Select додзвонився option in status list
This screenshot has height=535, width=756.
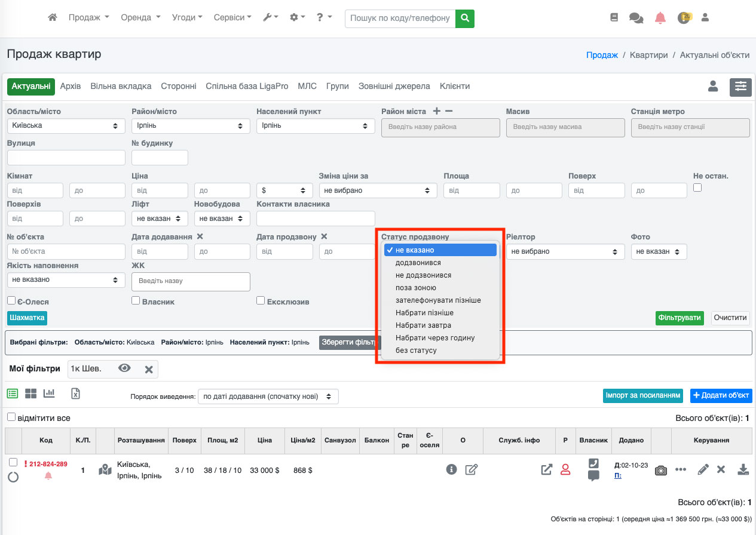click(x=418, y=263)
